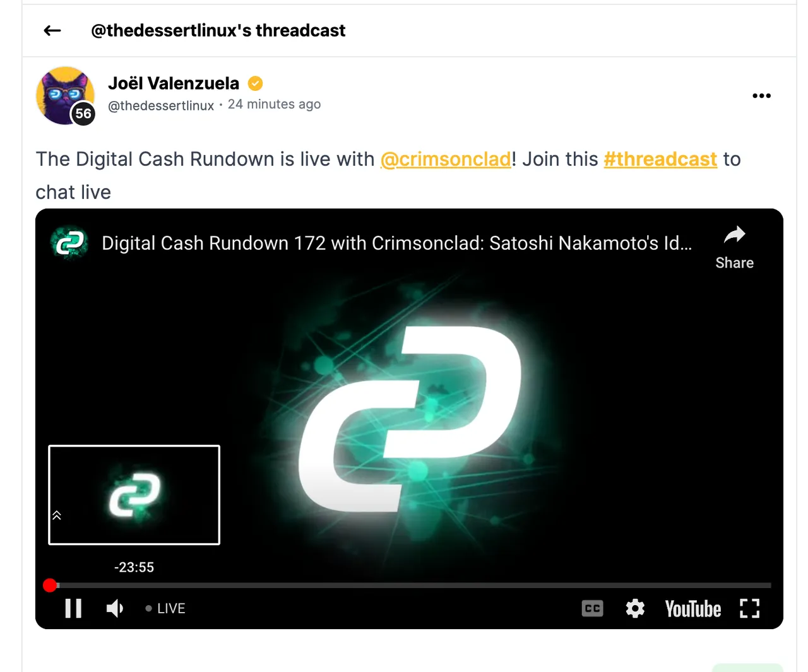Pause the live video
The width and height of the screenshot is (808, 672).
pos(73,608)
